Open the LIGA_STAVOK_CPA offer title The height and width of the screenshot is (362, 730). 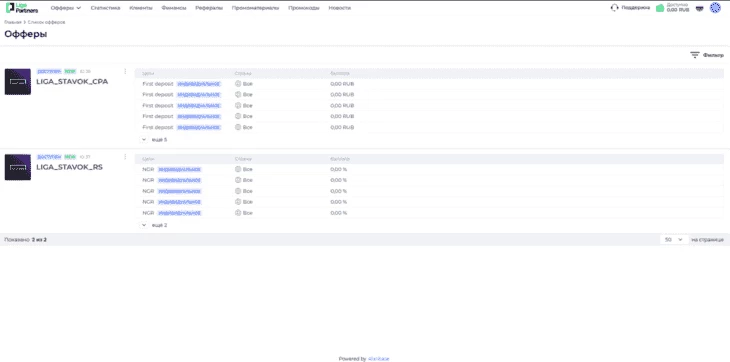(x=72, y=81)
